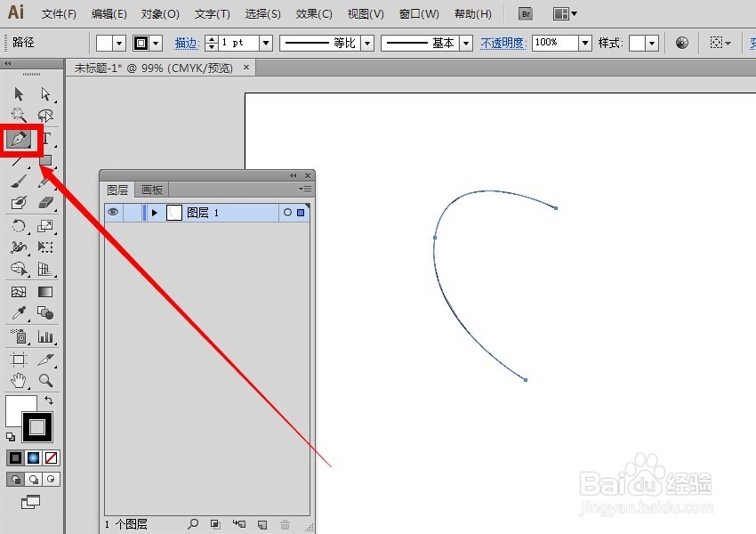Viewport: 756px width, 534px height.
Task: Open the 样式 graphic style dropdown
Action: pos(652,44)
